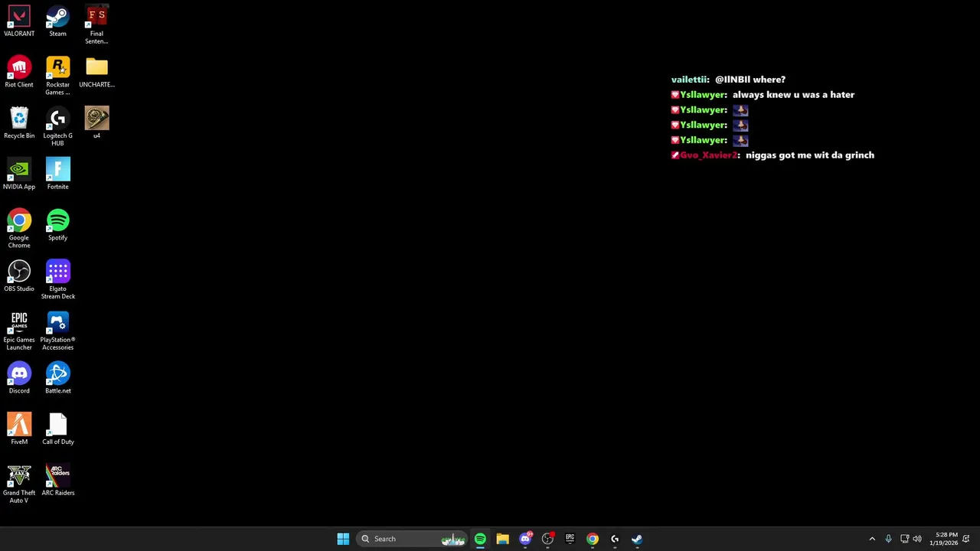This screenshot has width=980, height=551.
Task: Open Discord from the taskbar
Action: click(525, 539)
